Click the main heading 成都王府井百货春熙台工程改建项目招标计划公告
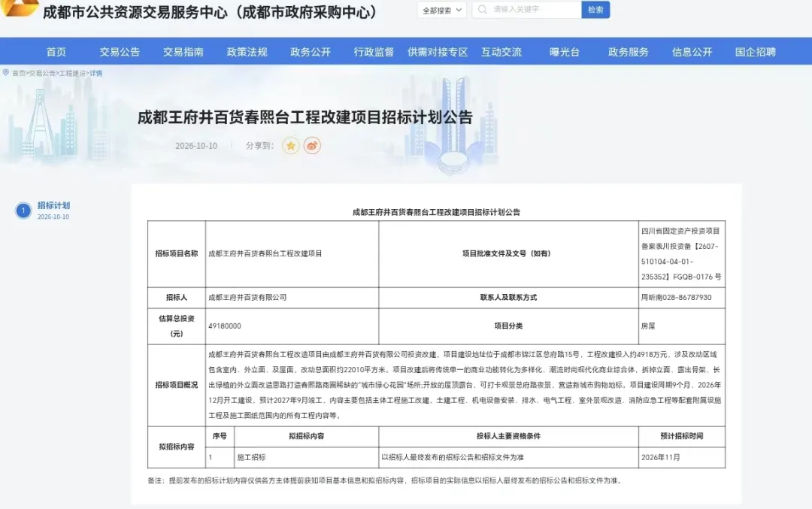Screen dimensions: 812x509 click(x=305, y=117)
